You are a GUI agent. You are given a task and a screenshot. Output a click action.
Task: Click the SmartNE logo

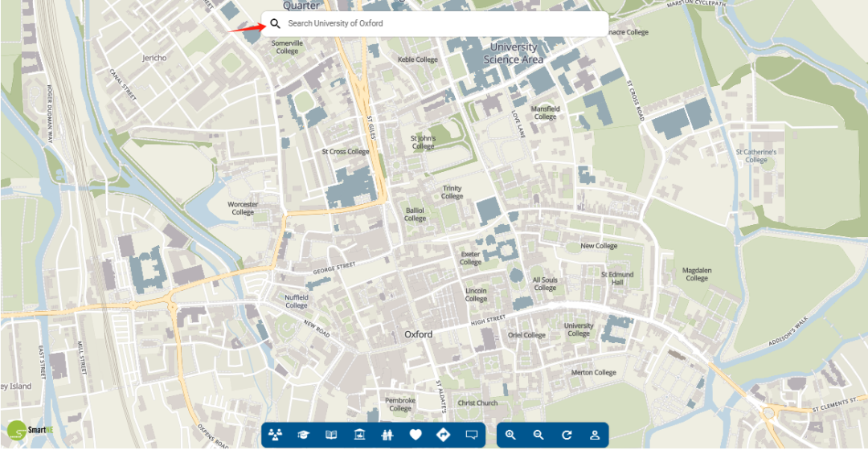(31, 430)
